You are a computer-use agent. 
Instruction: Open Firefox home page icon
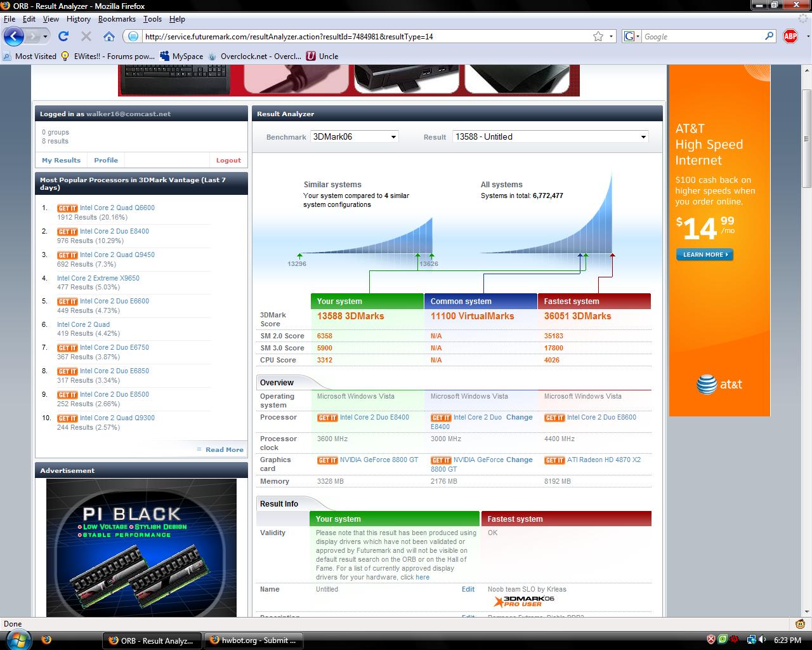coord(109,36)
